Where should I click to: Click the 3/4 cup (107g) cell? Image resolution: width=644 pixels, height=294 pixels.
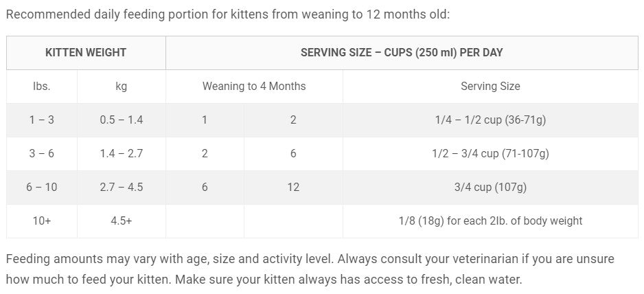490,188
